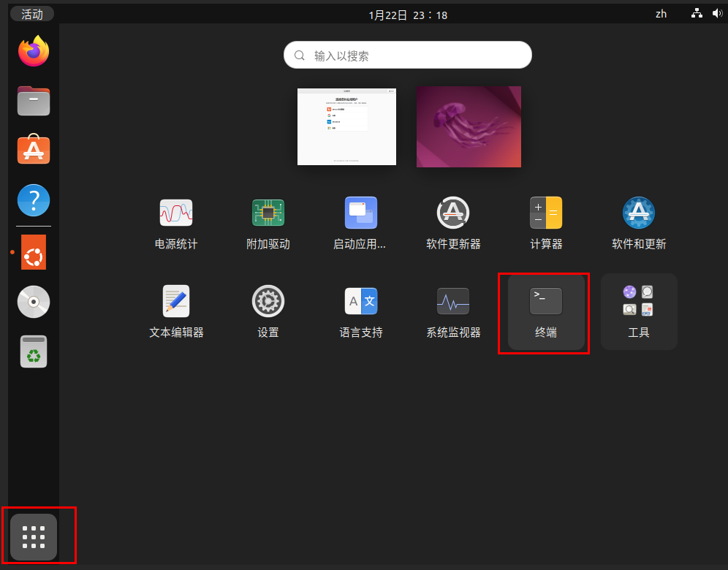
Task: Click the Activities (活动) button
Action: point(32,14)
